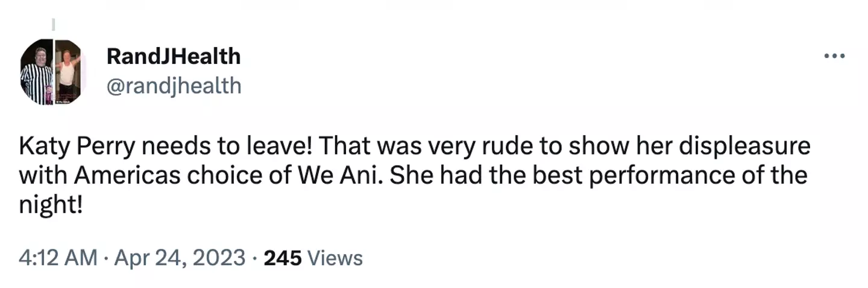The image size is (868, 288).
Task: Click the word "night!" ending the tweet
Action: click(x=49, y=204)
